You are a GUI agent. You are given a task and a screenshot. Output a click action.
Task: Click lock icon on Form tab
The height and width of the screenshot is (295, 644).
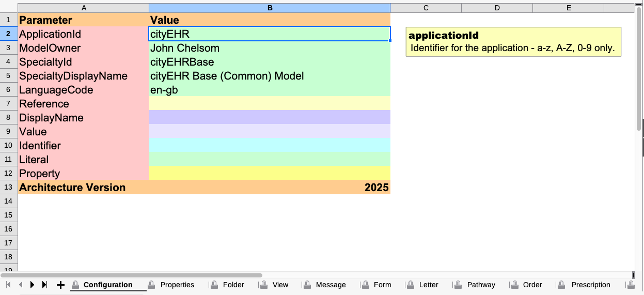point(366,285)
